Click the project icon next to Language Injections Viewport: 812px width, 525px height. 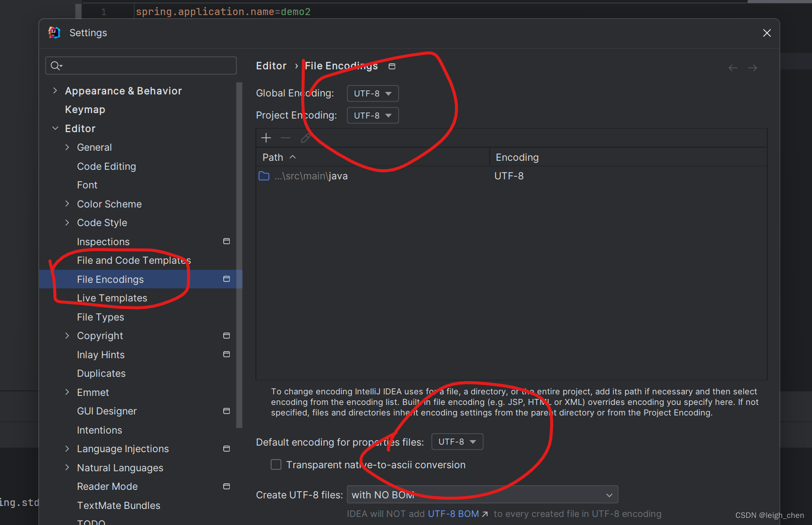click(x=226, y=449)
